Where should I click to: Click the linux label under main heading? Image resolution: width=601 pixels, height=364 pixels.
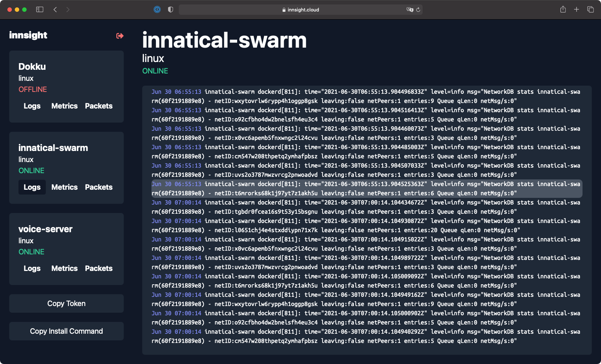(x=153, y=58)
